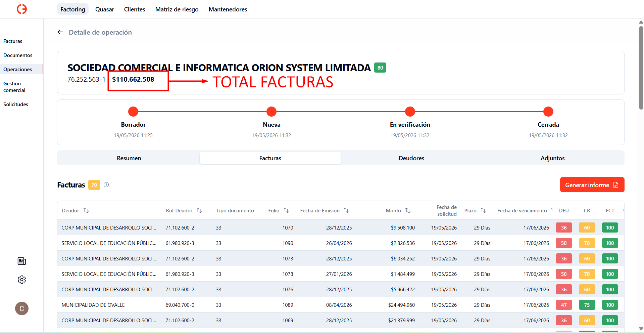Image resolution: width=644 pixels, height=333 pixels.
Task: Sort by Fecha de Emisión
Action: (x=347, y=210)
